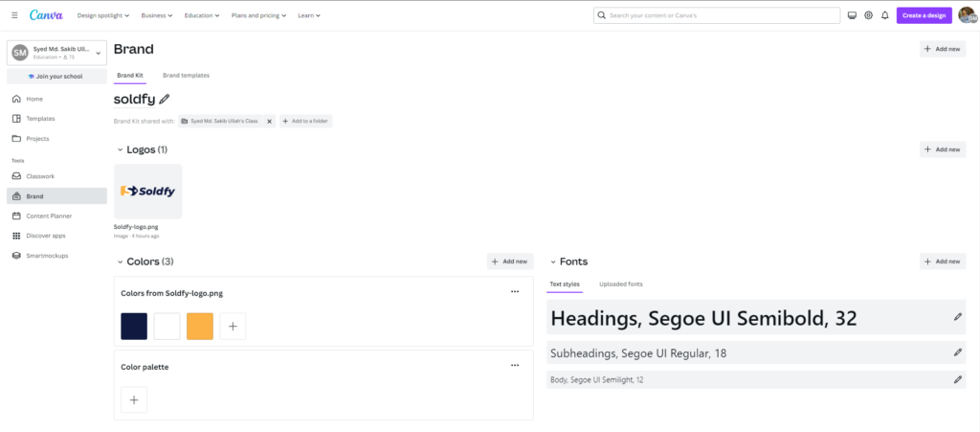Click Join your school button
This screenshot has width=980, height=432.
click(x=56, y=77)
